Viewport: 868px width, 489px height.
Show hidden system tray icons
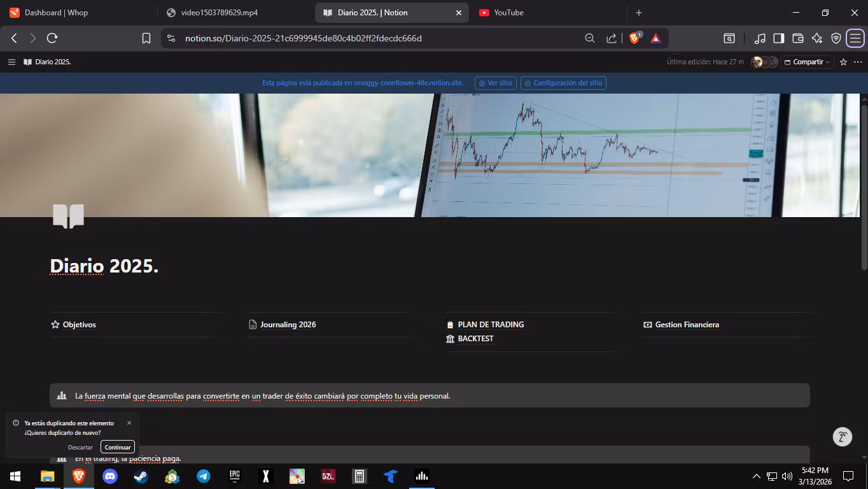(756, 476)
